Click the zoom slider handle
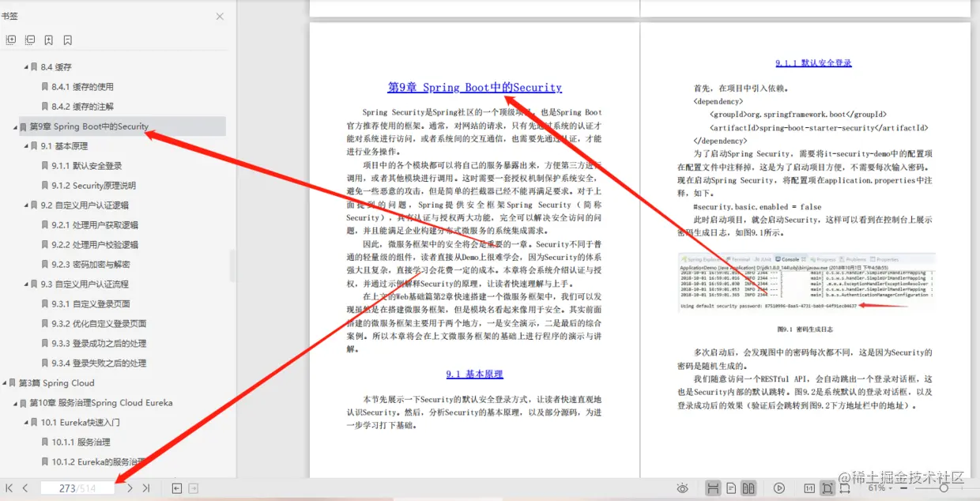The width and height of the screenshot is (980, 501). pos(943,488)
